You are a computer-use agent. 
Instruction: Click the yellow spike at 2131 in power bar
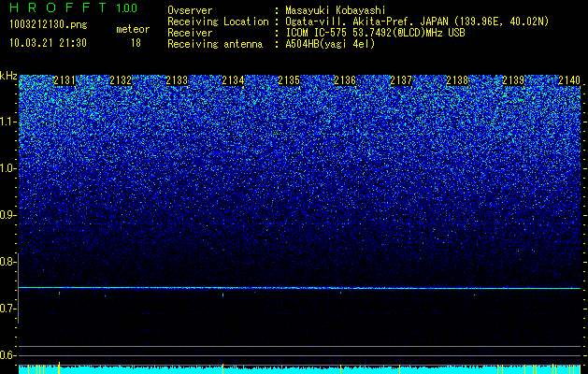[x=59, y=367]
